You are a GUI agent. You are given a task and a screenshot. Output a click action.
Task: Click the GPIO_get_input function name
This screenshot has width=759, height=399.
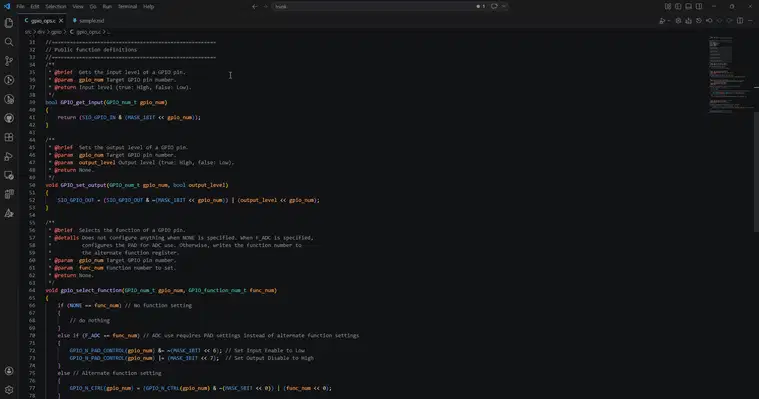pyautogui.click(x=82, y=102)
